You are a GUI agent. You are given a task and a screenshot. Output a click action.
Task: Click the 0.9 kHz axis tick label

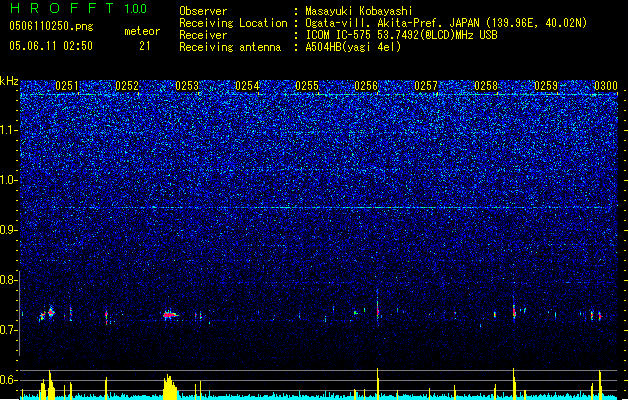(8, 230)
